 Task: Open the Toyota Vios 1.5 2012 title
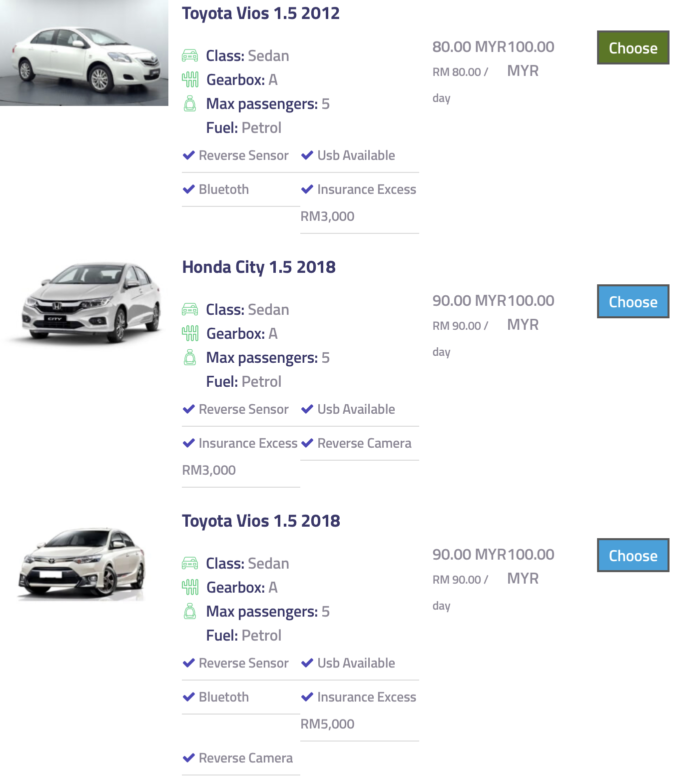260,13
